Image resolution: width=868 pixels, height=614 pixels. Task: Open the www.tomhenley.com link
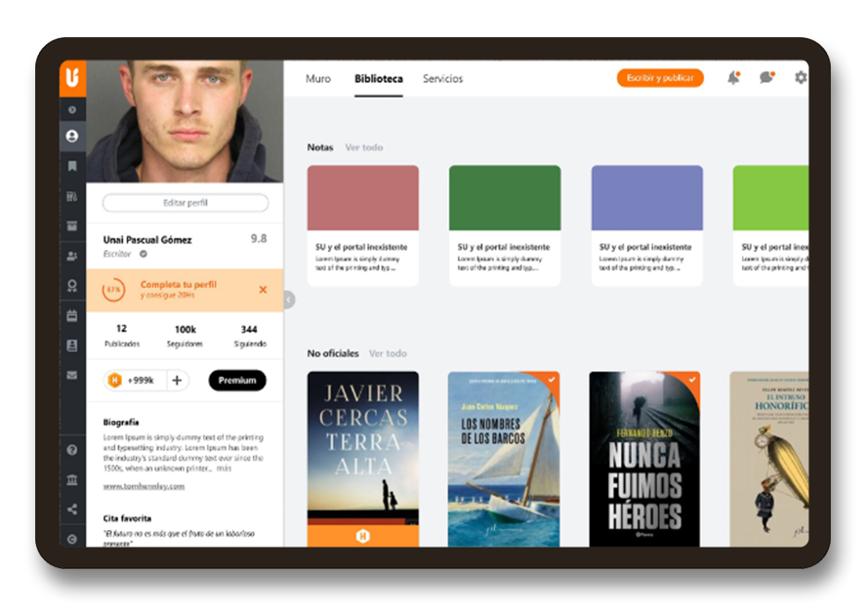144,486
